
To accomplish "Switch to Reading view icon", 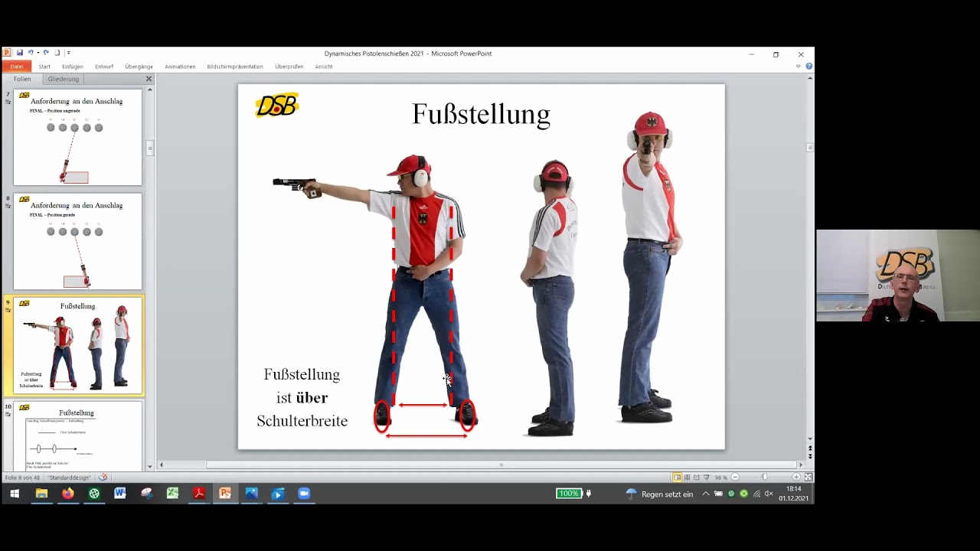I will 697,478.
